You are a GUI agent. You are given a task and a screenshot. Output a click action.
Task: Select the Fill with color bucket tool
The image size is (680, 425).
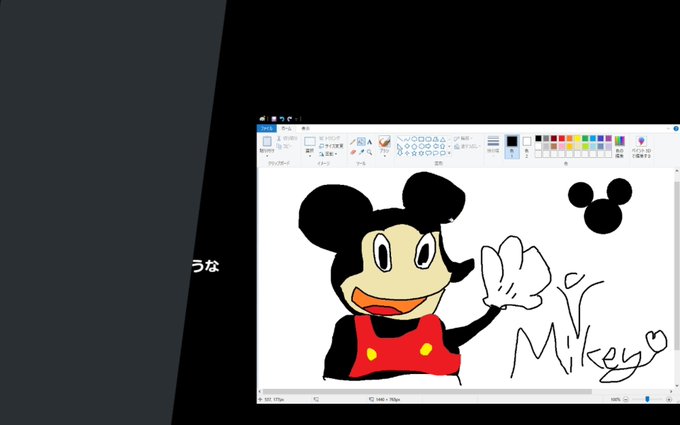(x=361, y=141)
